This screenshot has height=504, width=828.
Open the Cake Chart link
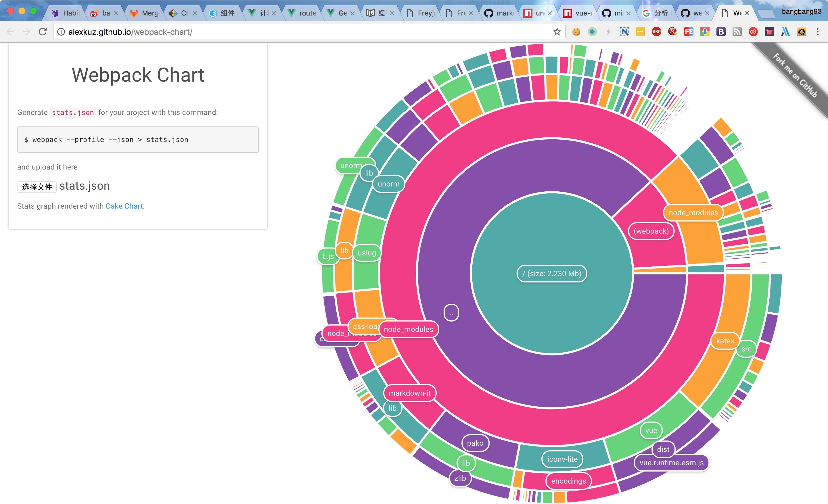coord(124,206)
